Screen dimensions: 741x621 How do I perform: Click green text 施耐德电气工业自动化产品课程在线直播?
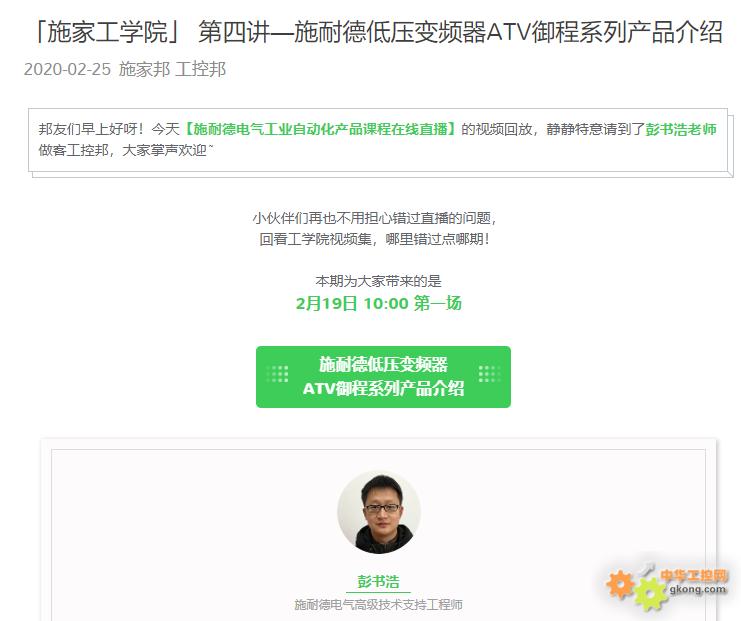pos(320,129)
